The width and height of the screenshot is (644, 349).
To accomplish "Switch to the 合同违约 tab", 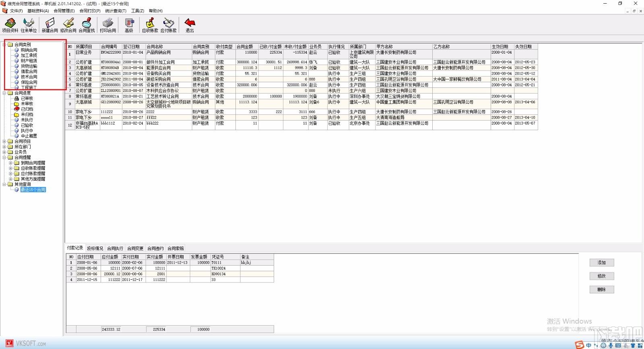I will tap(155, 248).
